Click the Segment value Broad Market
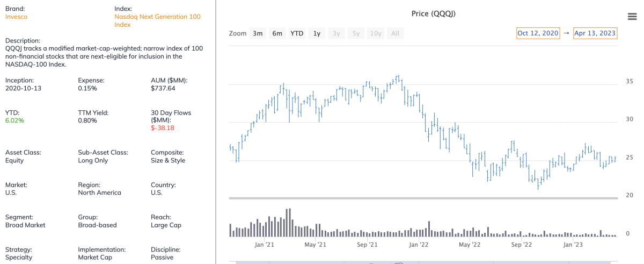Viewport: 644px width, 264px height. pos(25,225)
